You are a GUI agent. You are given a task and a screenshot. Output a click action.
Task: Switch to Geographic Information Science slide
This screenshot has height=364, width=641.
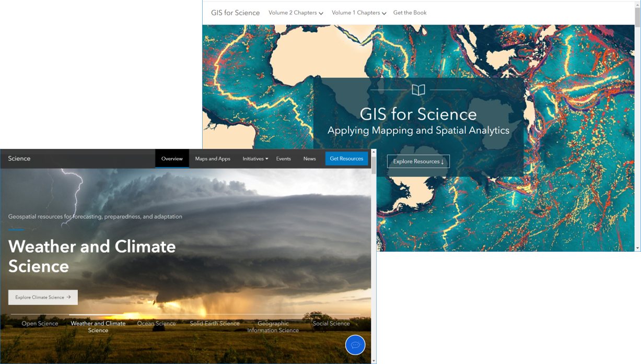point(273,326)
